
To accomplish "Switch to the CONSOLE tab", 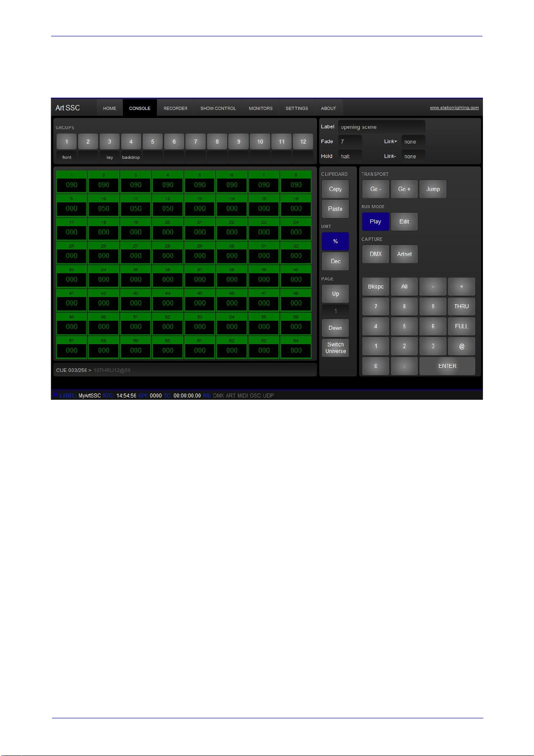I will point(140,108).
